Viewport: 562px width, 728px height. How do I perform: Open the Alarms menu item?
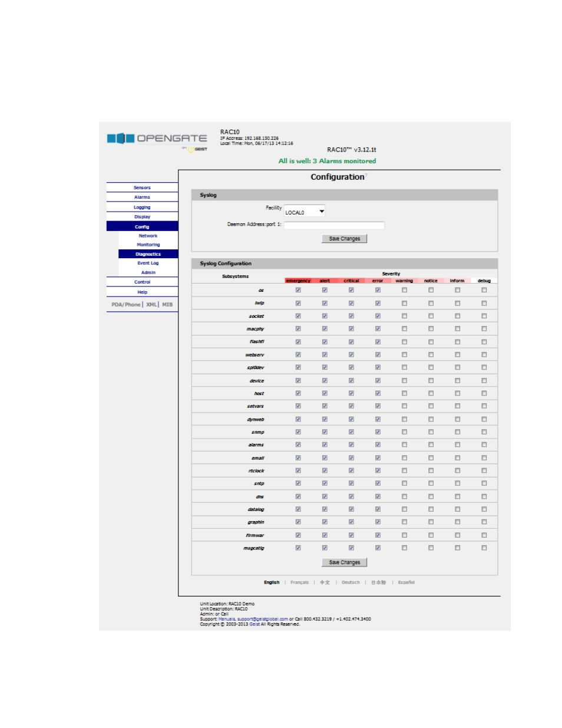[142, 197]
